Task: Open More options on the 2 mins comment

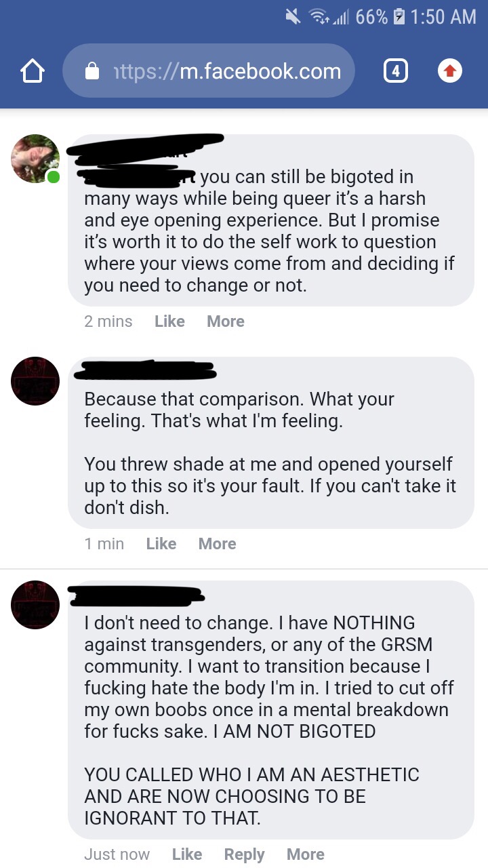Action: tap(226, 321)
